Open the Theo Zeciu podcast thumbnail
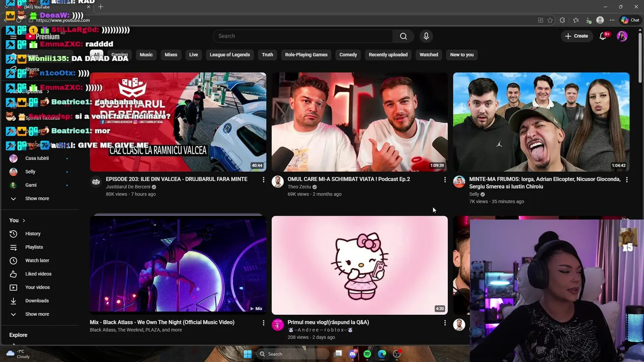The image size is (644, 362). pos(359,122)
